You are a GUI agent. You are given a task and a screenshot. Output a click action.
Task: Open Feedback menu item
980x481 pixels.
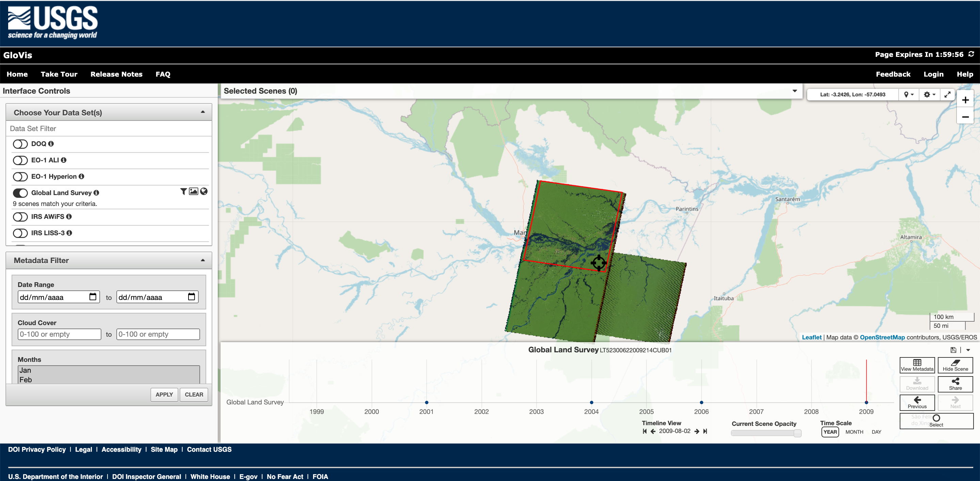(893, 74)
